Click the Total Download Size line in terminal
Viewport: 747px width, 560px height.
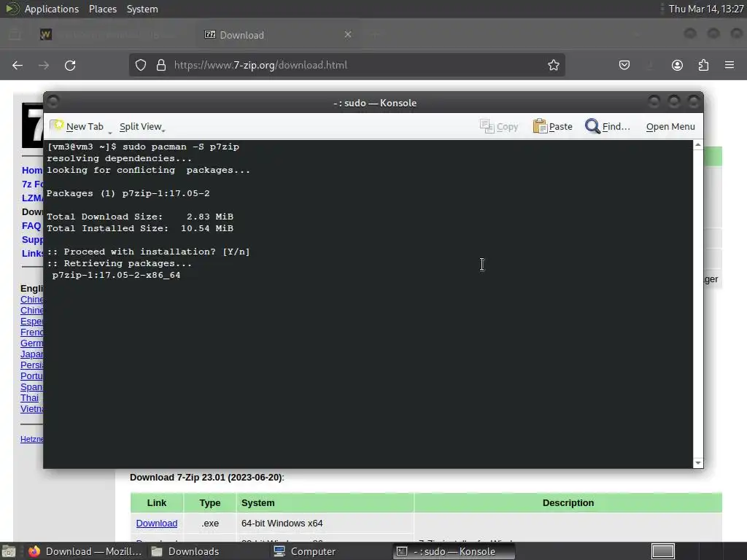(x=140, y=217)
